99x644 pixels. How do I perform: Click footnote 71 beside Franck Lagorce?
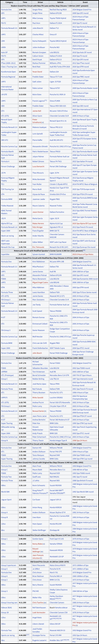click(46, 100)
